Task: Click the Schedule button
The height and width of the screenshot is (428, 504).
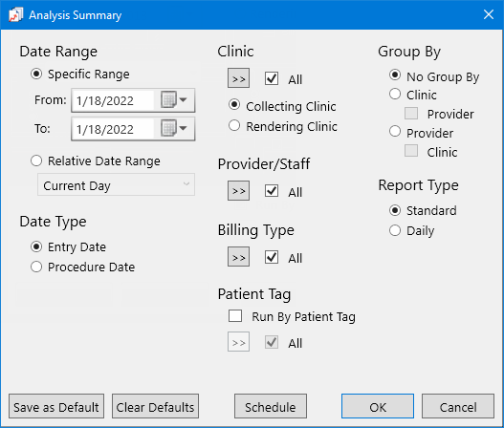Action: coord(271,406)
